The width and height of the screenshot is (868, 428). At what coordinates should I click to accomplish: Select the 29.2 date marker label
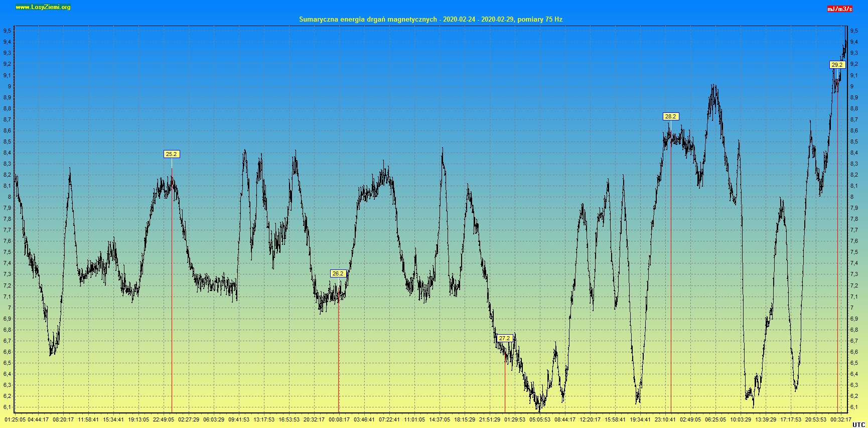click(837, 65)
